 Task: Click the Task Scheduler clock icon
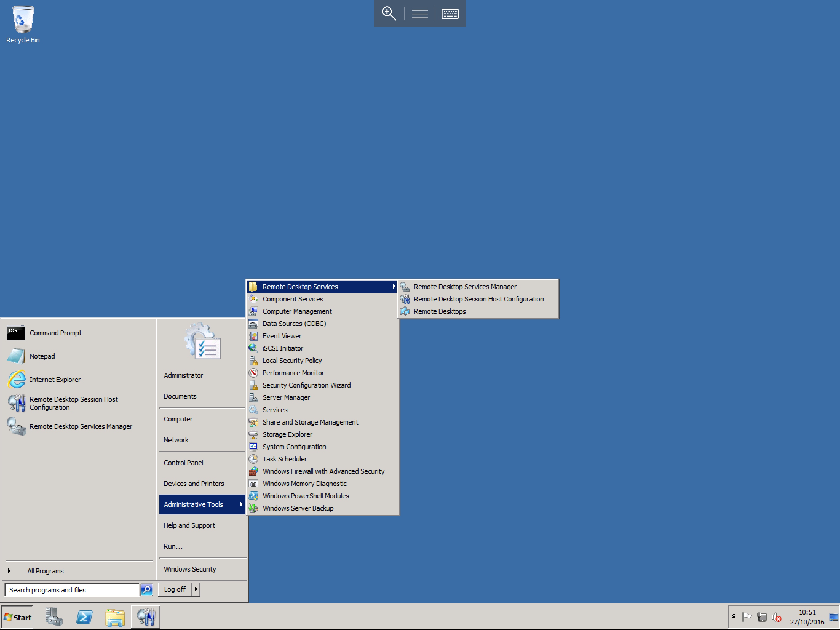point(253,459)
